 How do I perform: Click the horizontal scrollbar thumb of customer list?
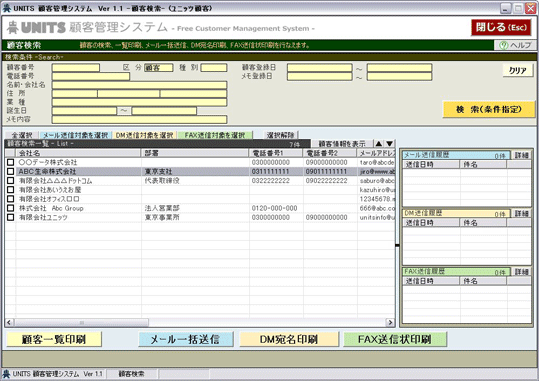click(82, 323)
